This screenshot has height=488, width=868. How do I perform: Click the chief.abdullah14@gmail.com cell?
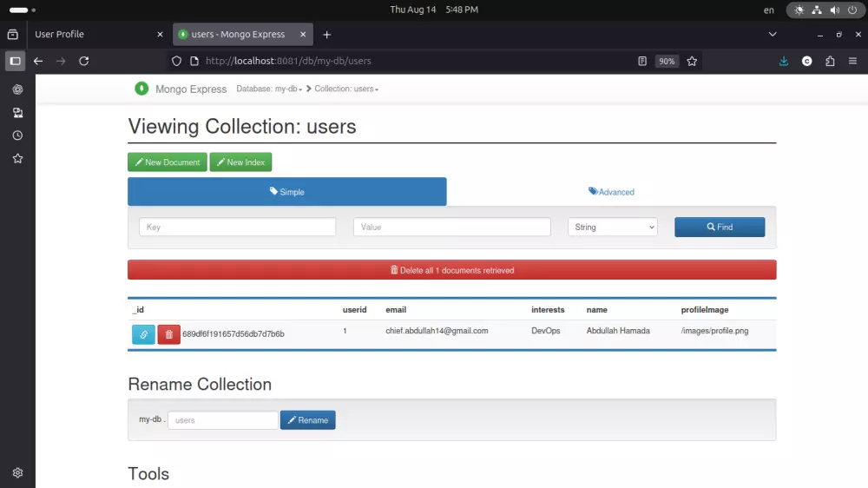(437, 331)
